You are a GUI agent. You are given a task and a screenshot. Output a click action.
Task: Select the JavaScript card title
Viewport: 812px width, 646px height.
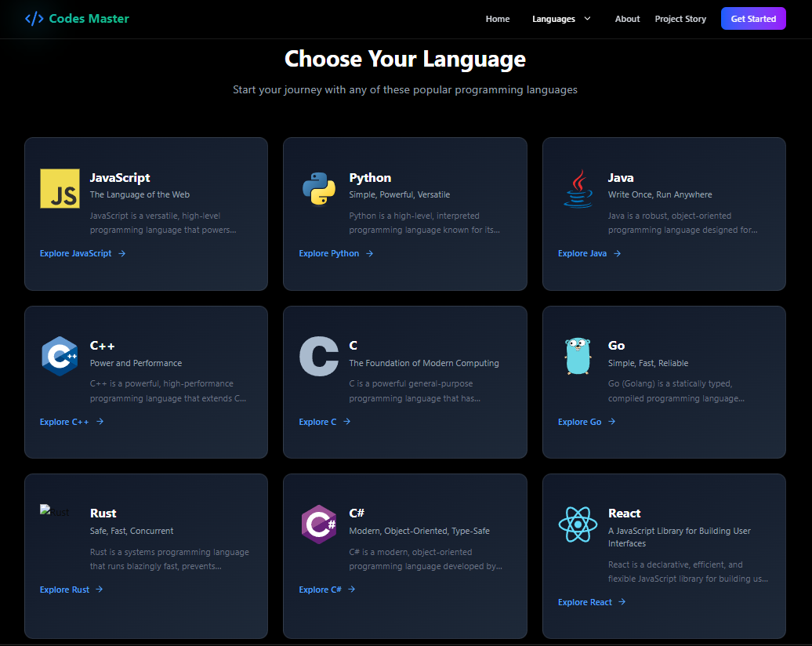coord(120,178)
